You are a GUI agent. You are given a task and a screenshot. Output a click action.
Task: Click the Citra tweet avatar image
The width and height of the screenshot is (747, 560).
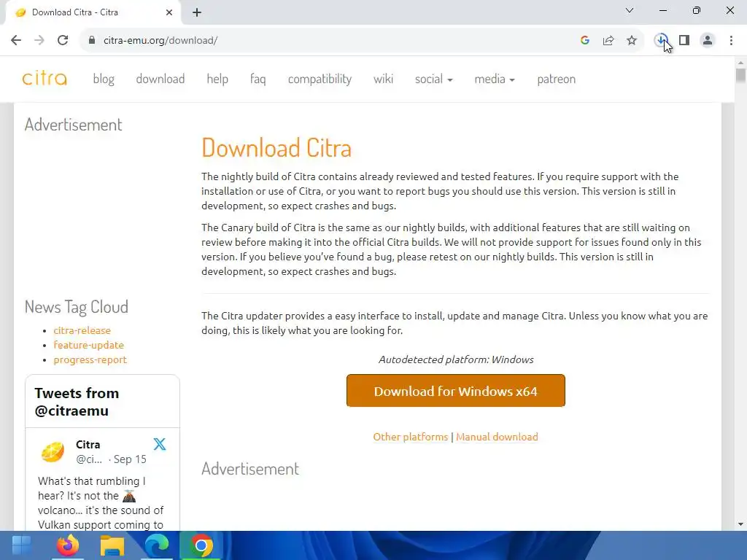(x=53, y=452)
